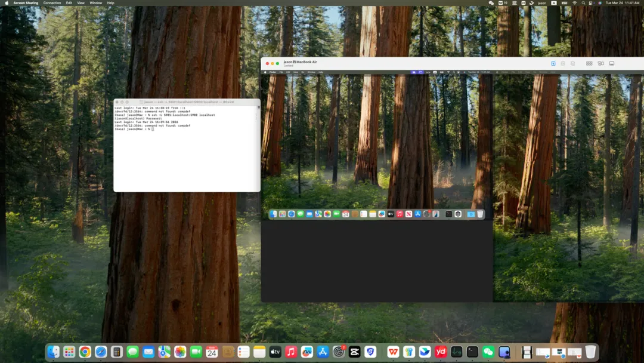This screenshot has width=644, height=363.
Task: Open the Connection menu in the menu bar
Action: pyautogui.click(x=52, y=3)
